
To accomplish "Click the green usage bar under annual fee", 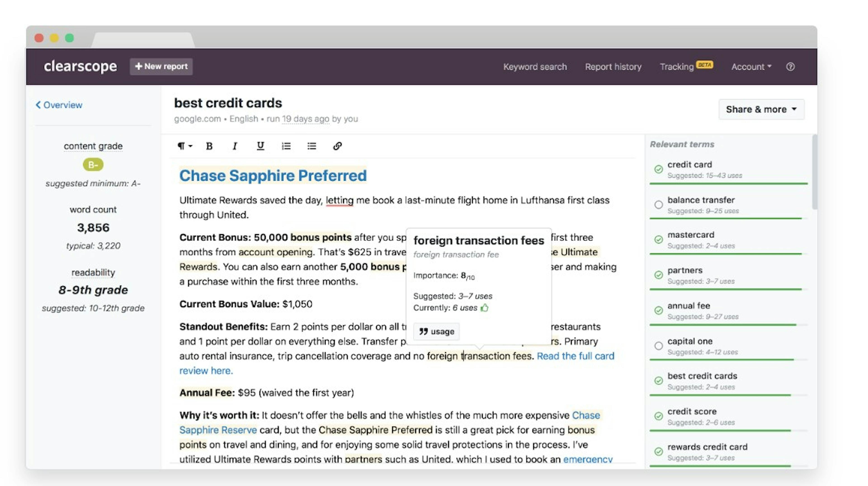I will (723, 325).
